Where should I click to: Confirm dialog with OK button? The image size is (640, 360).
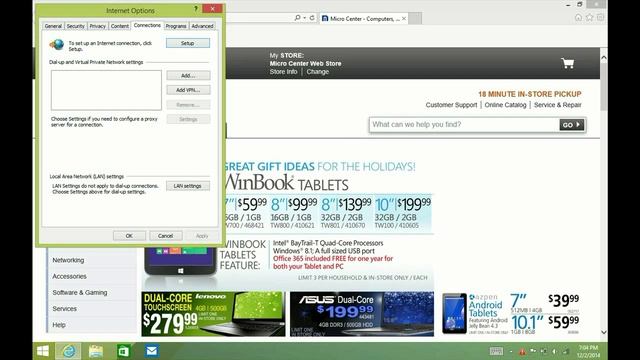[129, 236]
